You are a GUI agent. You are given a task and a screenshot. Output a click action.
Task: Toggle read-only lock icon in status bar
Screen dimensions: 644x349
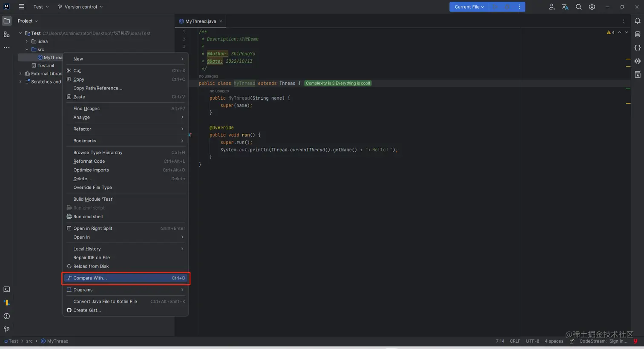pyautogui.click(x=572, y=341)
